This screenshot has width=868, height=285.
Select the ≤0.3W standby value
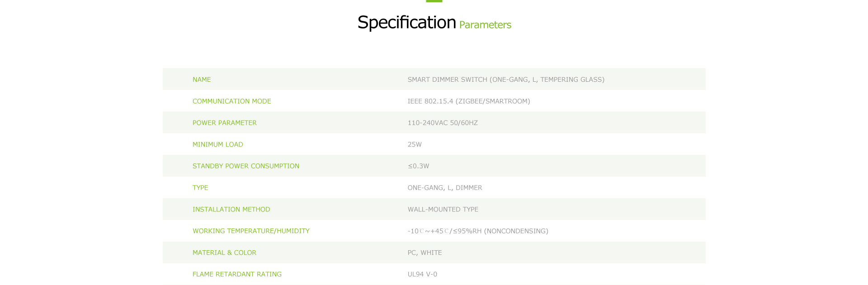(419, 166)
